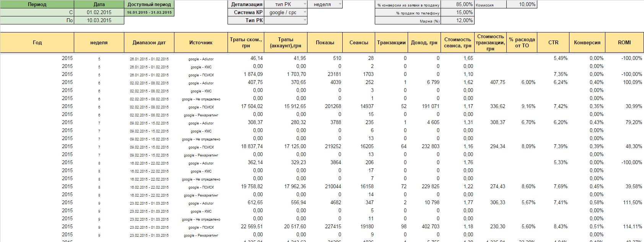Viewport: 644px width, 242px height.
Task: Click the spend value 46,14
Action: 256,58
